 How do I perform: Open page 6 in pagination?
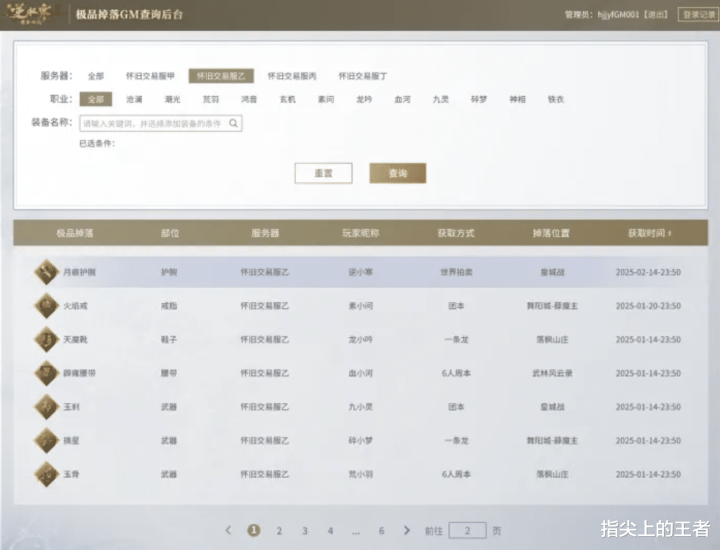pos(381,531)
